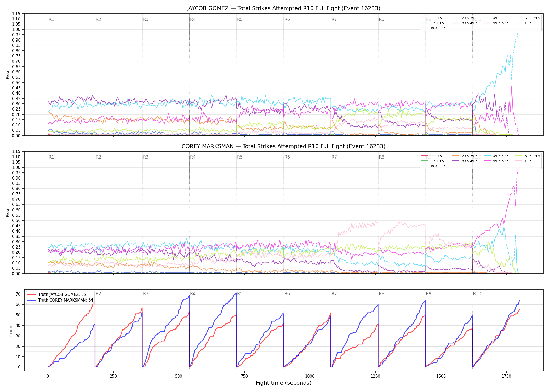Click the JAYCOB GOMEZ chart title

click(x=284, y=8)
